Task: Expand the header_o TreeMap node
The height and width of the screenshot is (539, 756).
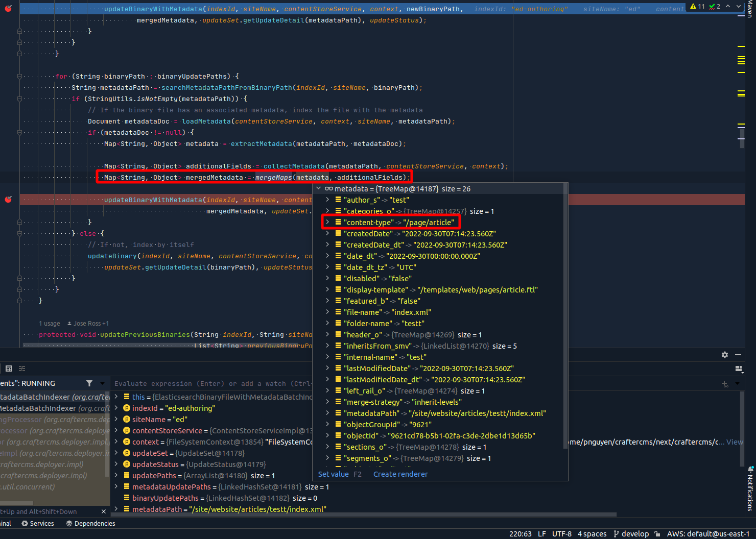Action: (x=327, y=334)
